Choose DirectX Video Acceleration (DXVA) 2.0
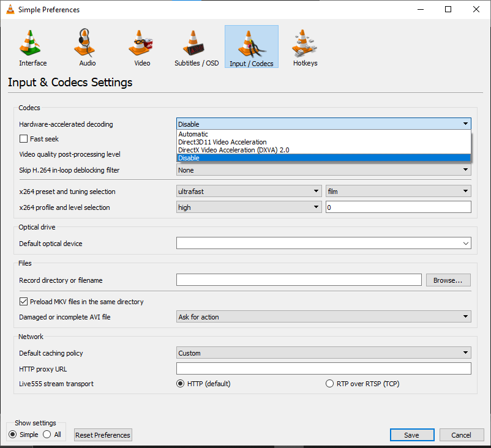This screenshot has width=491, height=448. point(323,150)
